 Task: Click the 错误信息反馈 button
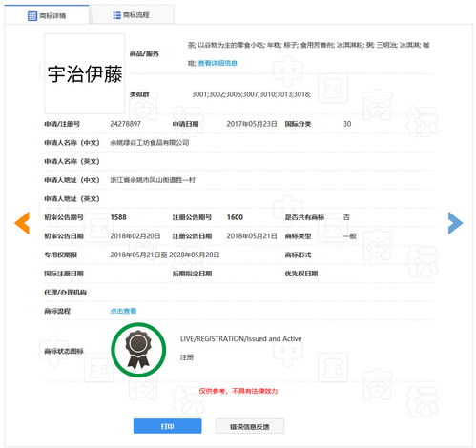click(250, 426)
